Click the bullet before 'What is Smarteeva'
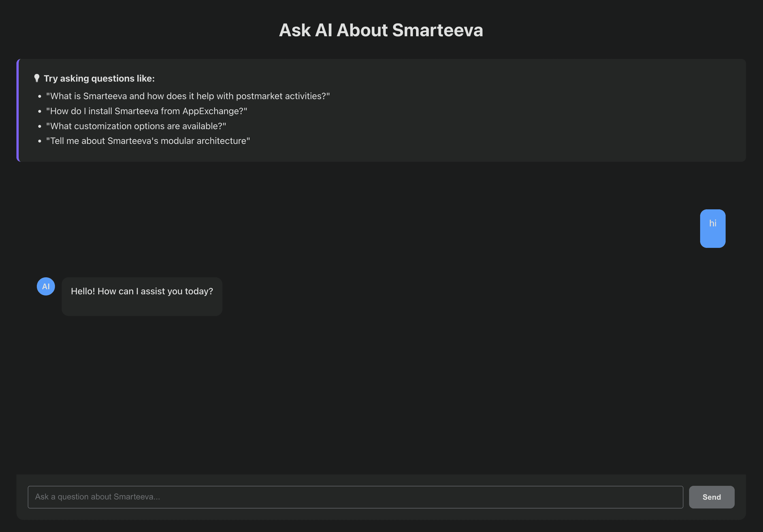This screenshot has height=532, width=763. 40,96
